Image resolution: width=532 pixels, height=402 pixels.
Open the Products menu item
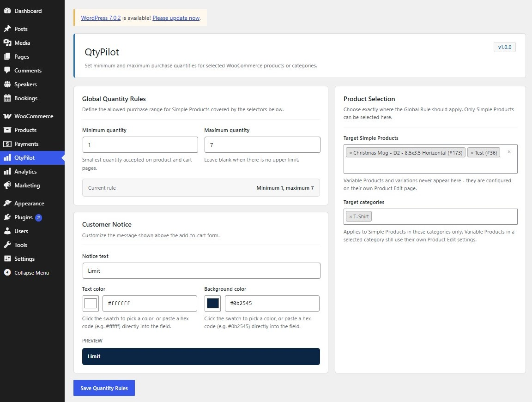(32, 130)
